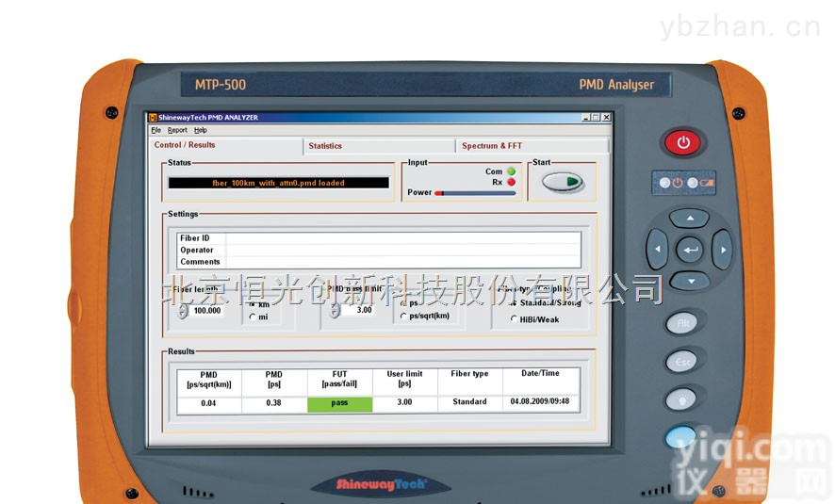Viewport: 835px width, 504px height.
Task: Click the Comments input field
Action: 403,261
